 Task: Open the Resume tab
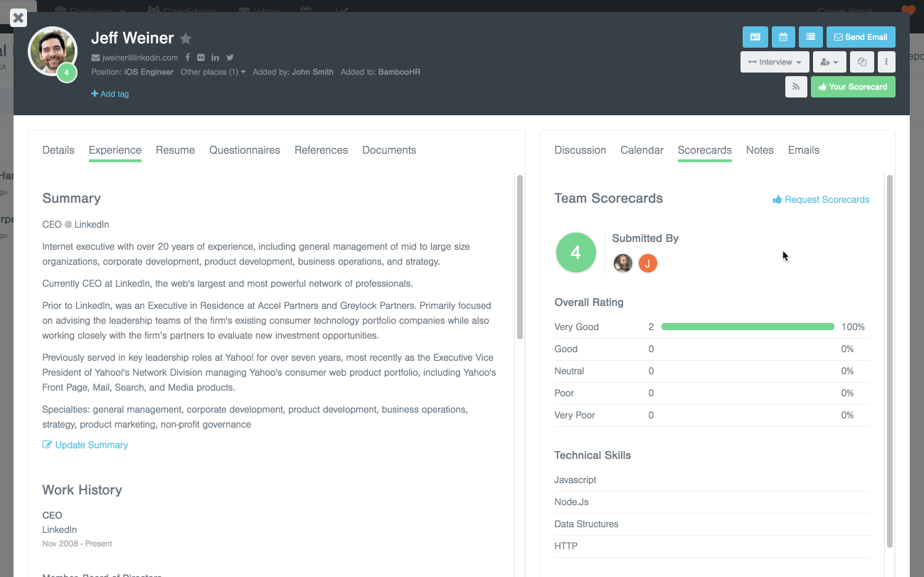pos(175,150)
